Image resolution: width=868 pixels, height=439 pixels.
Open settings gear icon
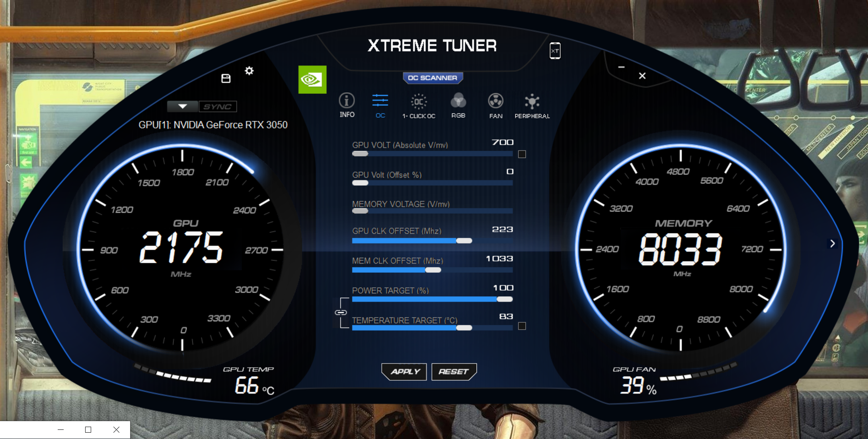[249, 71]
